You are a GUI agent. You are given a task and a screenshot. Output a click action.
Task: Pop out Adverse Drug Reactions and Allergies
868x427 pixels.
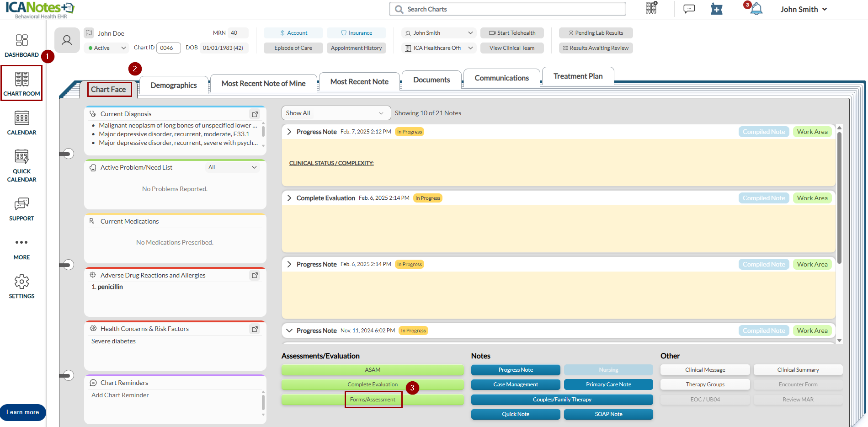pos(255,275)
